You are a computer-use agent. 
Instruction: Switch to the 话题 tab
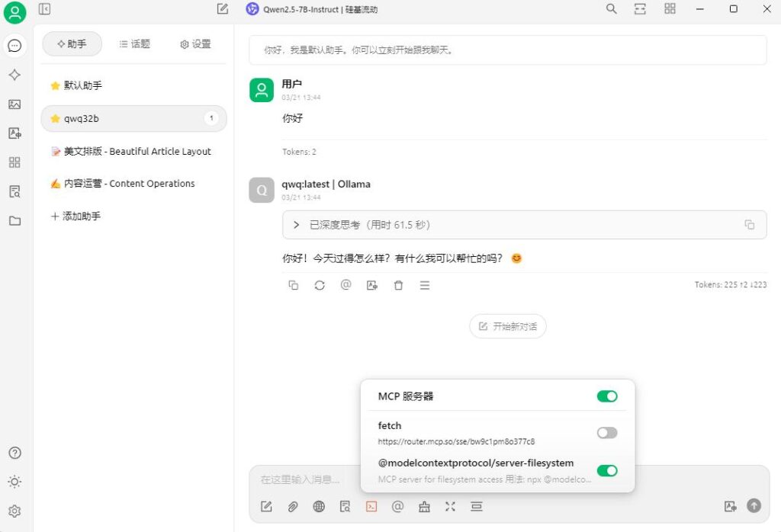click(134, 44)
